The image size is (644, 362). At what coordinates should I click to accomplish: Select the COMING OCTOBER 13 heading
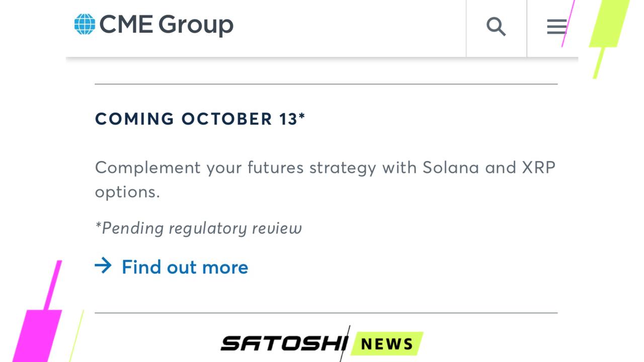coord(200,119)
